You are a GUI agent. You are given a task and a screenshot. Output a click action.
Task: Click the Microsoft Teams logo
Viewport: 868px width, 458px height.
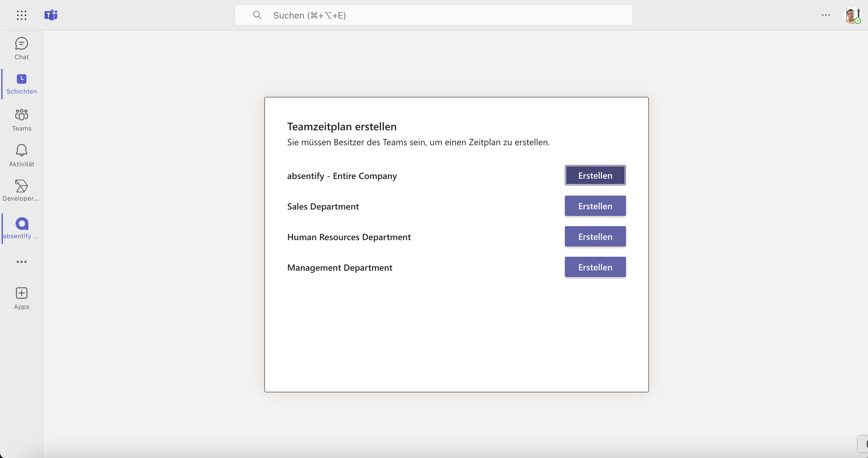[x=51, y=15]
